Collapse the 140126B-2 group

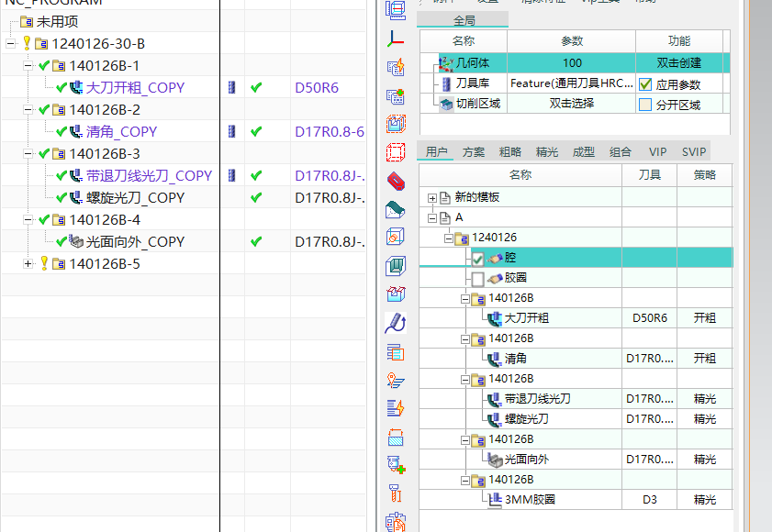tap(28, 110)
